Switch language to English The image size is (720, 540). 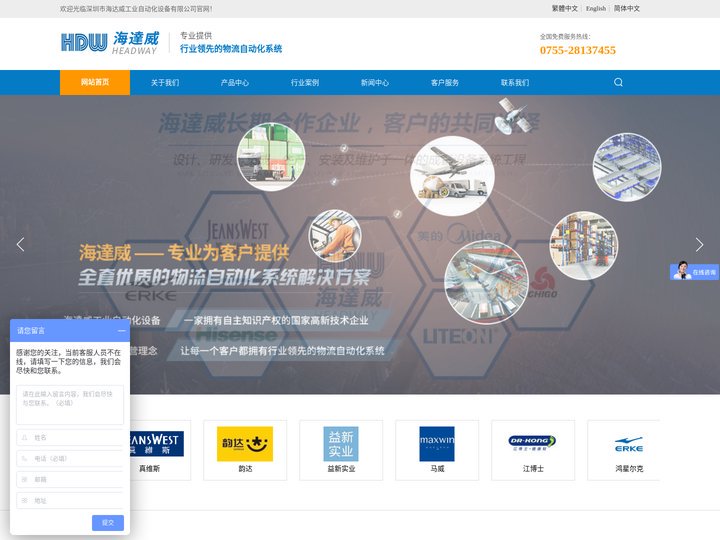coord(596,8)
